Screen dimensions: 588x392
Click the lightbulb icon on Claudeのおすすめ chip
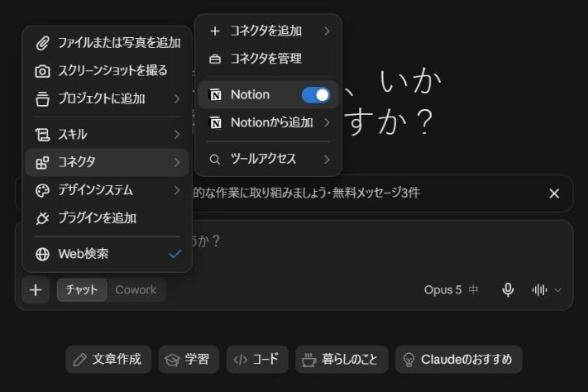pos(409,360)
